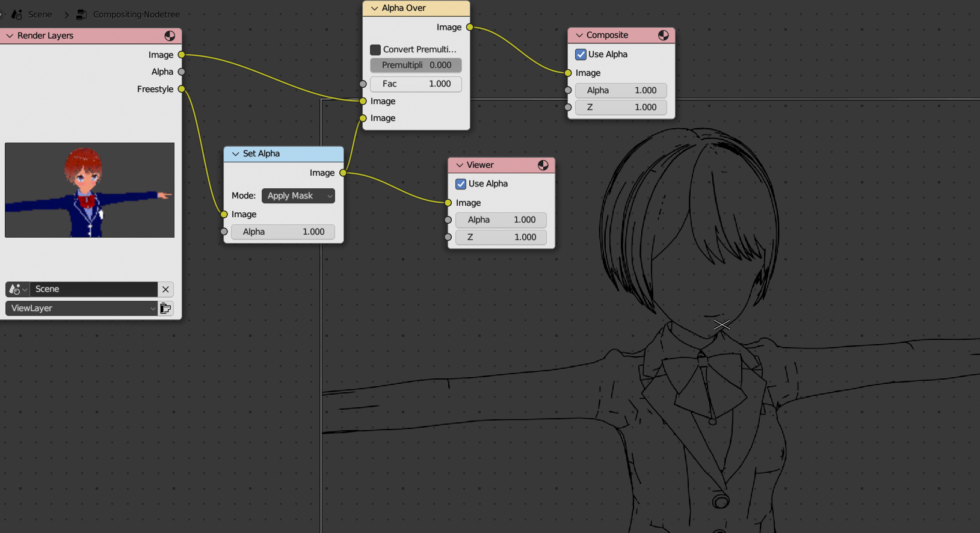This screenshot has width=980, height=533.
Task: Adjust the Composite Z value field
Action: tap(621, 107)
